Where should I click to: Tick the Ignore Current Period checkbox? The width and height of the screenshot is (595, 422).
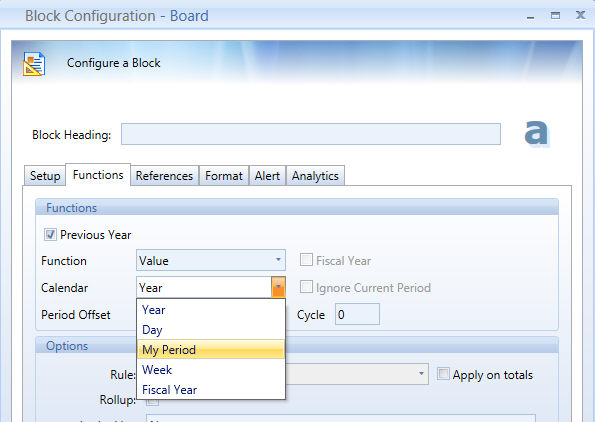coord(306,287)
